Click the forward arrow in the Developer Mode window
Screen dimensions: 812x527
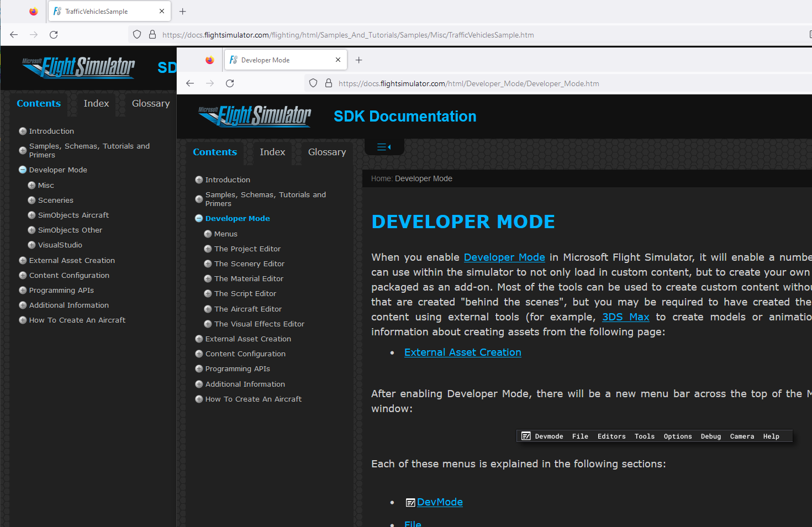pos(210,83)
